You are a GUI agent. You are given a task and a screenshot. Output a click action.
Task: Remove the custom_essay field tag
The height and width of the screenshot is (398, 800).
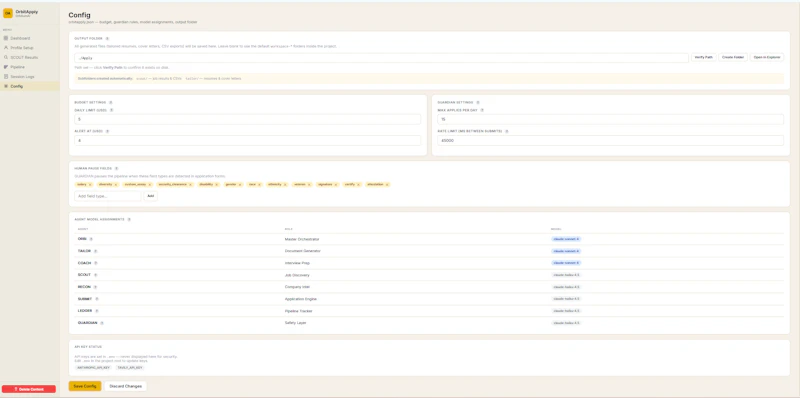pos(149,184)
